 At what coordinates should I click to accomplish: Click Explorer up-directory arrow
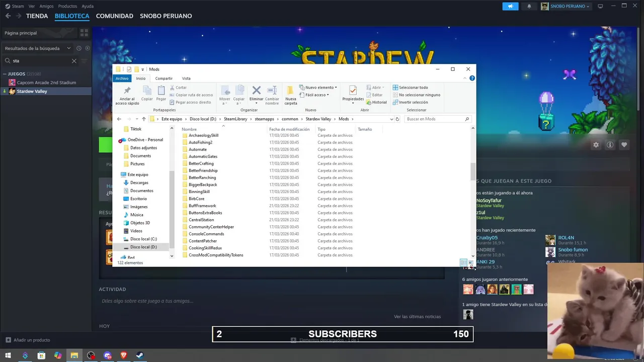pos(144,119)
